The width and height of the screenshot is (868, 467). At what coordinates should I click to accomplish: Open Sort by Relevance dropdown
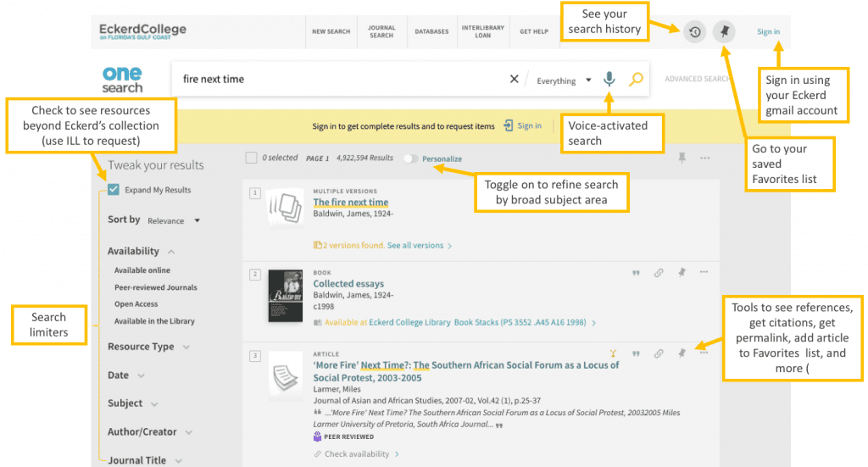(174, 220)
